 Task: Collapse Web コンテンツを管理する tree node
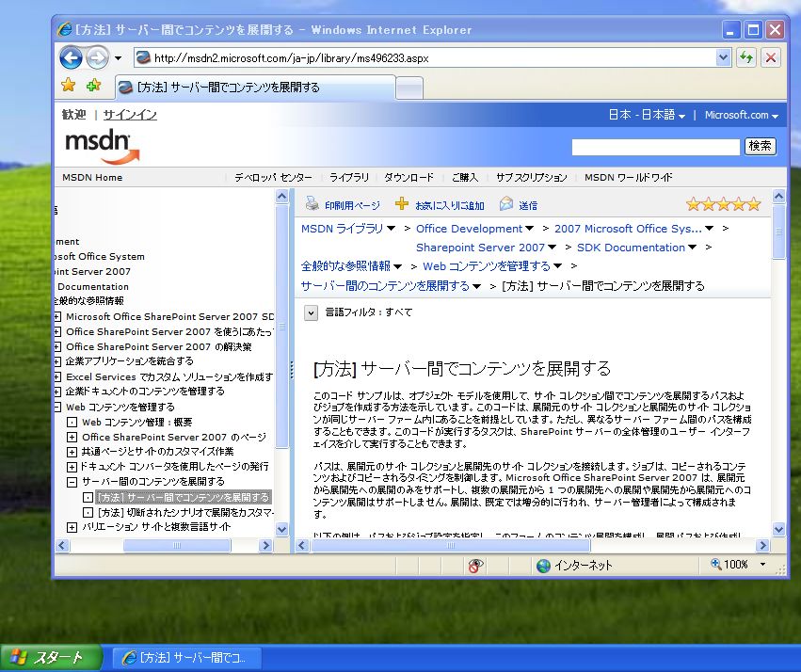pyautogui.click(x=57, y=407)
